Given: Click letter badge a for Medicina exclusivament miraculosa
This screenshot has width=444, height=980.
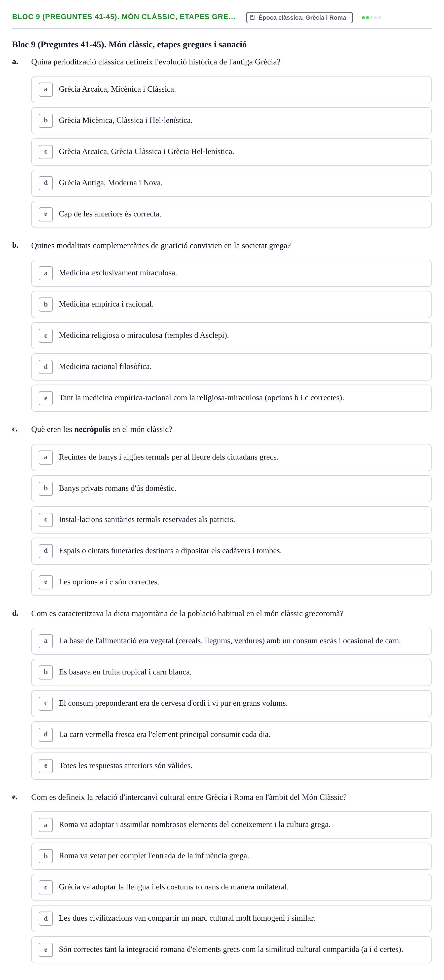Looking at the screenshot, I should [x=46, y=273].
